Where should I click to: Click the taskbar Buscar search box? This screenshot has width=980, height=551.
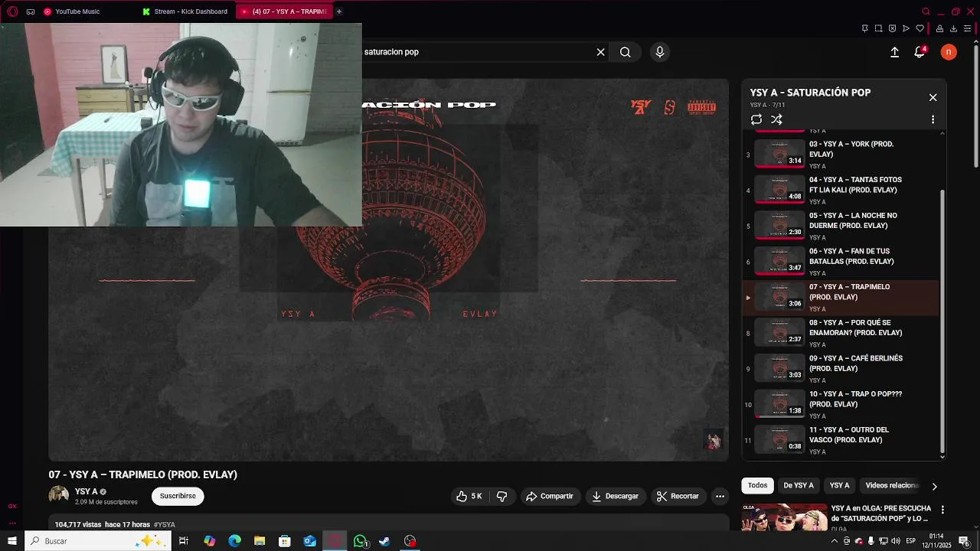point(98,541)
